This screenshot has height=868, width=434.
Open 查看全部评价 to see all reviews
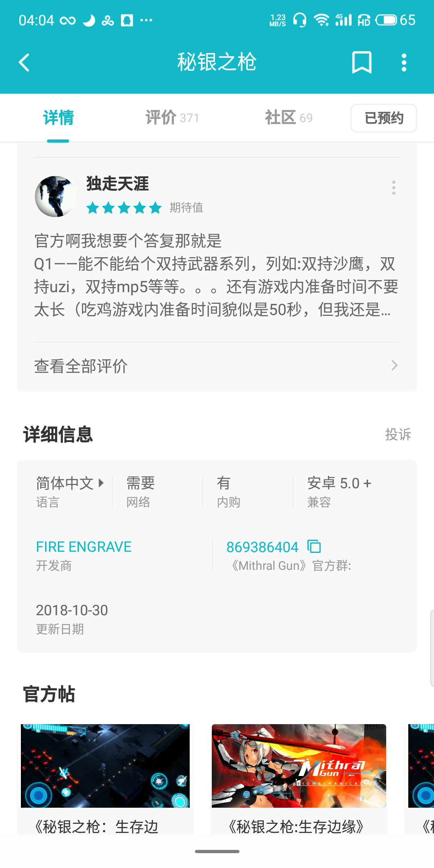tap(217, 366)
